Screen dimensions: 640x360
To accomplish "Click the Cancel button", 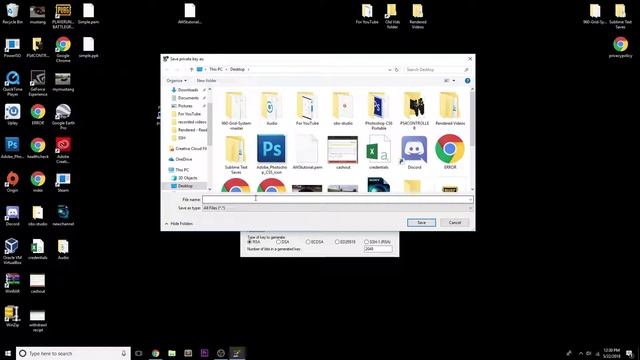I will pos(455,222).
